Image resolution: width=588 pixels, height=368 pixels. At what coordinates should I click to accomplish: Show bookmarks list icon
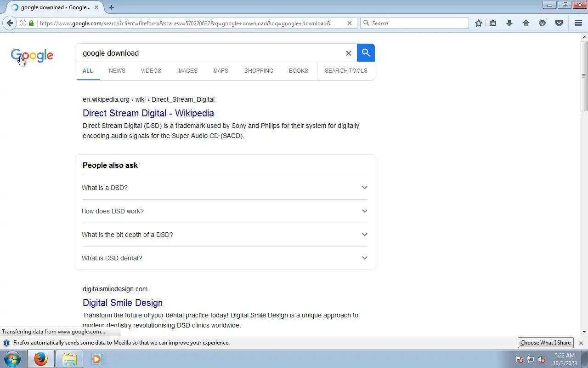[493, 23]
